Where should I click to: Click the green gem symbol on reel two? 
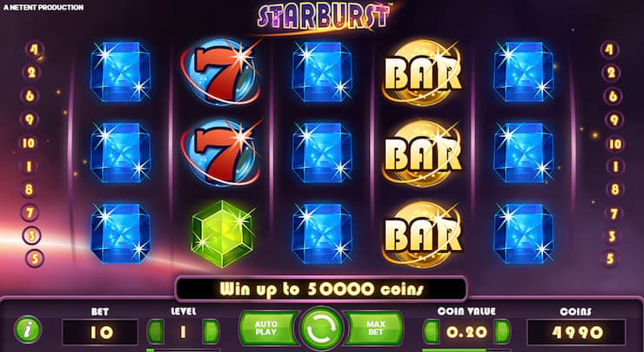click(x=222, y=234)
